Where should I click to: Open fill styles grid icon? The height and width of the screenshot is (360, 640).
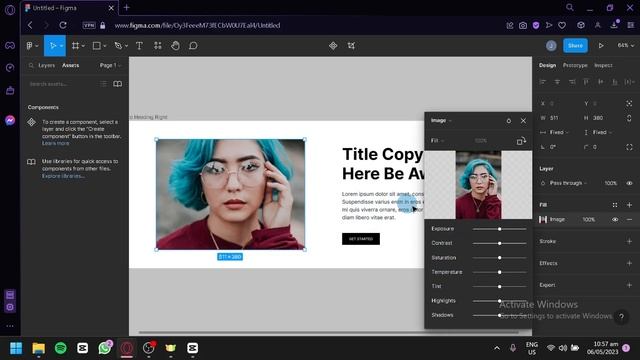pyautogui.click(x=615, y=205)
